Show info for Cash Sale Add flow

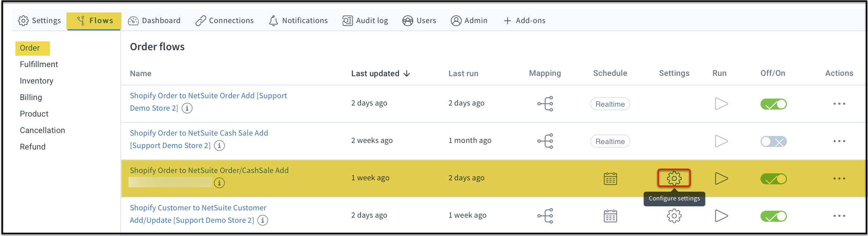(x=219, y=145)
